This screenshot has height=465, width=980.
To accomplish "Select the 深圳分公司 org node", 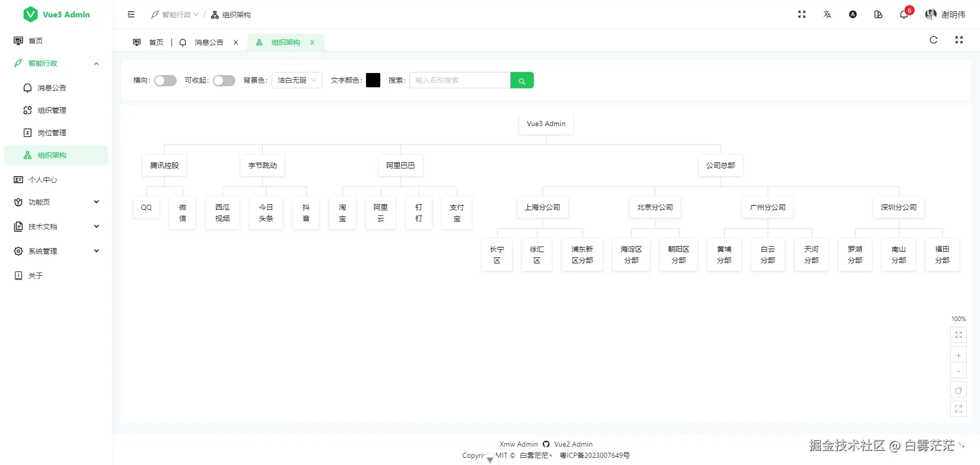I will point(899,207).
